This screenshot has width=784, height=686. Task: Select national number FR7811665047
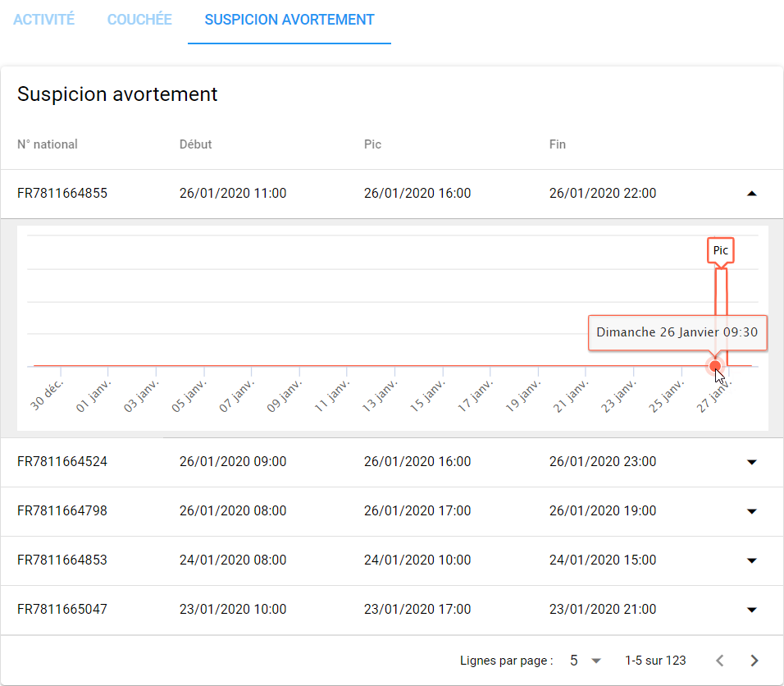pos(62,609)
